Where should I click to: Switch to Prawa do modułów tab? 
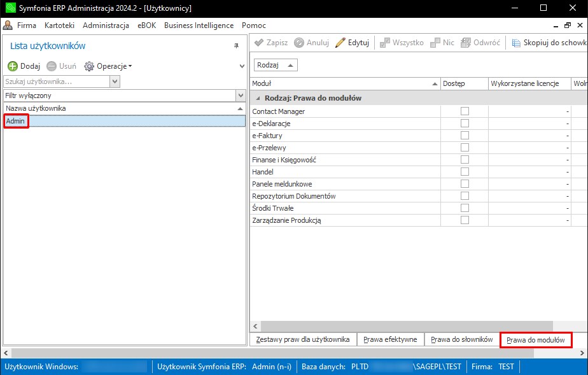536,340
